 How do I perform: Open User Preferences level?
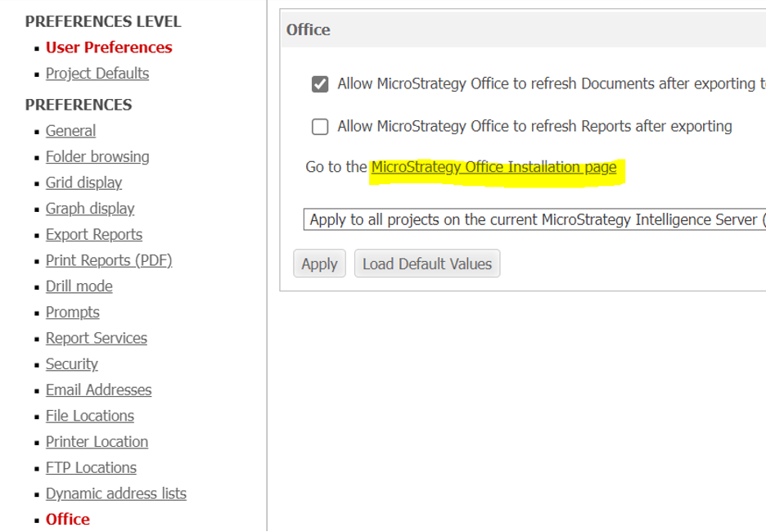click(x=109, y=47)
